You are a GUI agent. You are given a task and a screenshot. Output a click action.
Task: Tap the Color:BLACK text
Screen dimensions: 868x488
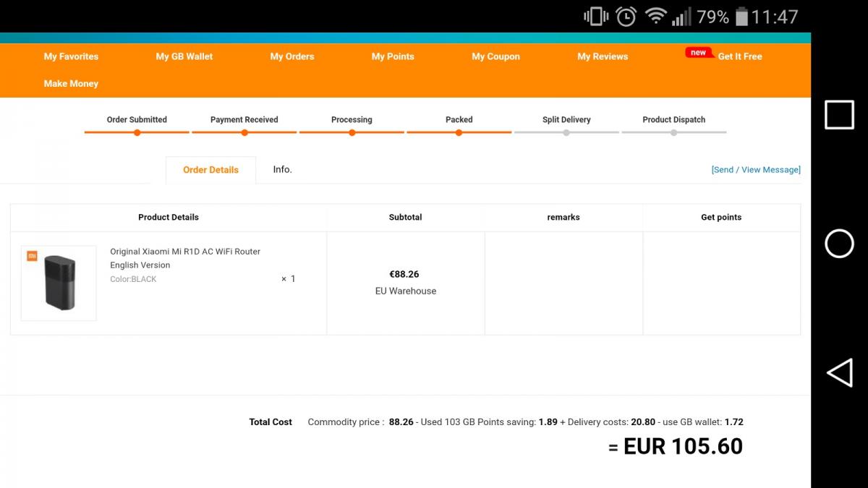click(133, 279)
